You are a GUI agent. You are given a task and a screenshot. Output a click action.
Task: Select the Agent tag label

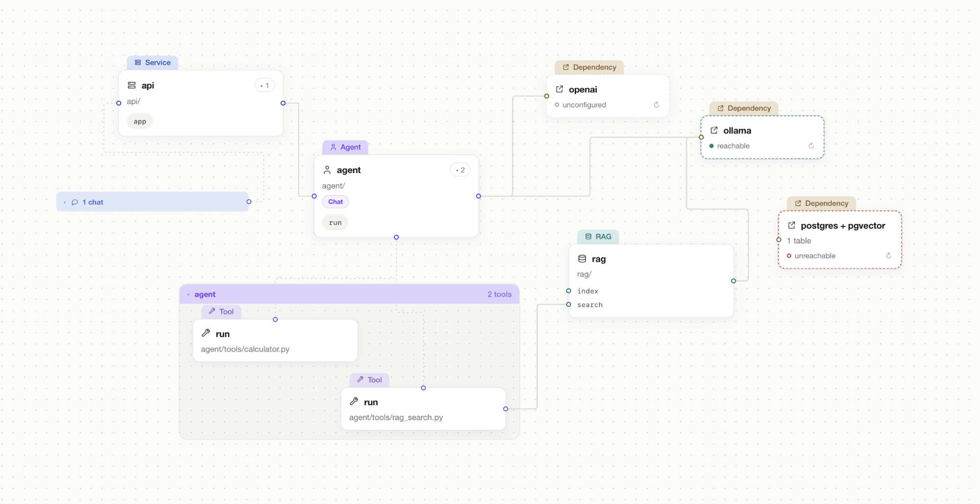coord(345,147)
